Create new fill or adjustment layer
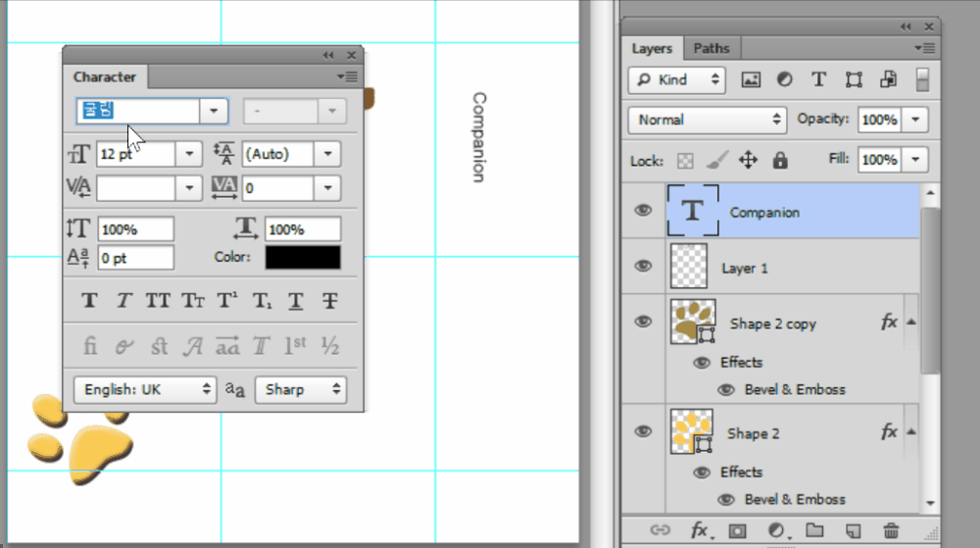This screenshot has width=980, height=548. click(x=777, y=531)
